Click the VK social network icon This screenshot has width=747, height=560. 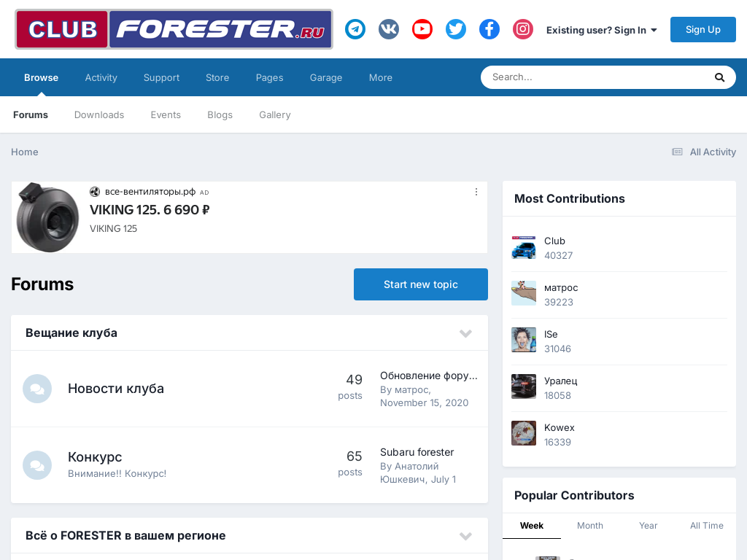coord(389,29)
